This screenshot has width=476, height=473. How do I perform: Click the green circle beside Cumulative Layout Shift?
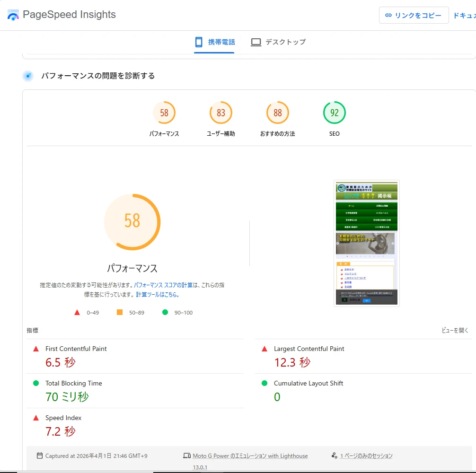tap(264, 383)
